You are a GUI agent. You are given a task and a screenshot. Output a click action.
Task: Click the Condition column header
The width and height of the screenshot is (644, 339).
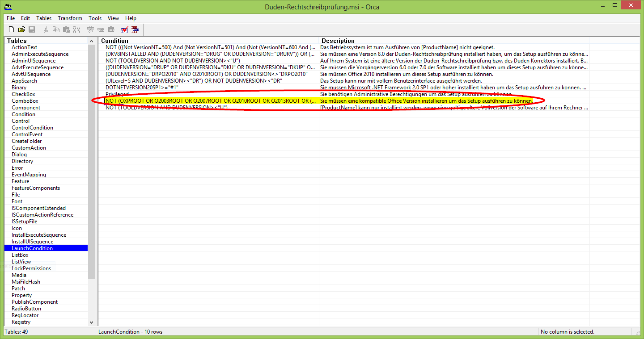(208, 41)
